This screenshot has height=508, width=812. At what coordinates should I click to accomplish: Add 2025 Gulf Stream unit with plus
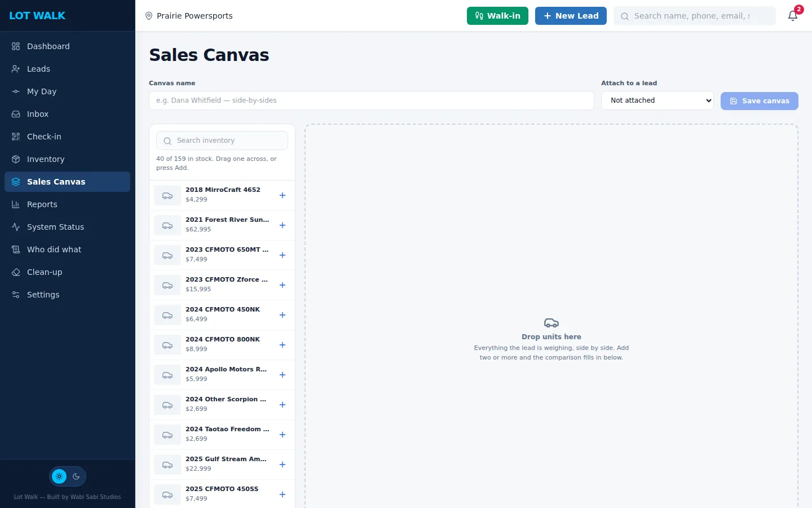283,465
